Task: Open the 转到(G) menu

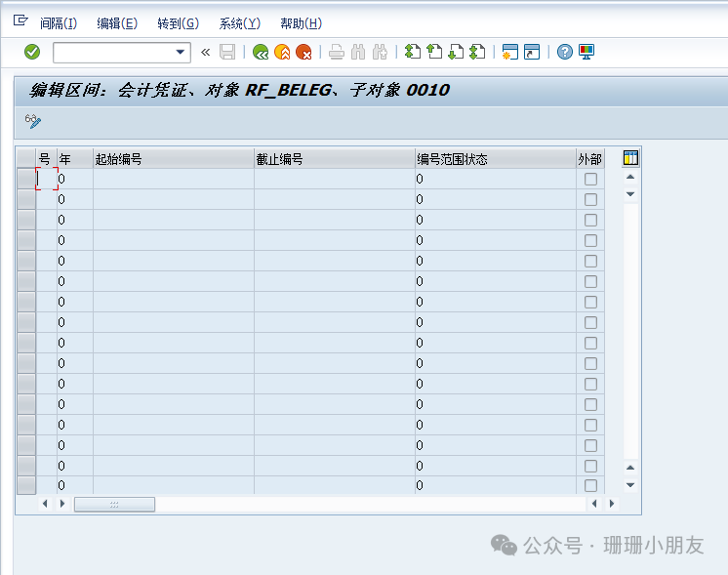Action: (178, 23)
